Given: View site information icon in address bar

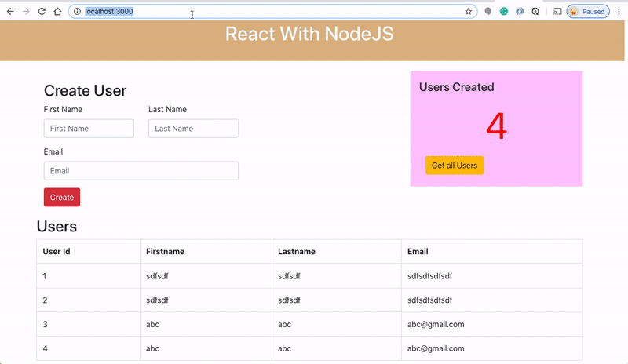Looking at the screenshot, I should point(77,11).
